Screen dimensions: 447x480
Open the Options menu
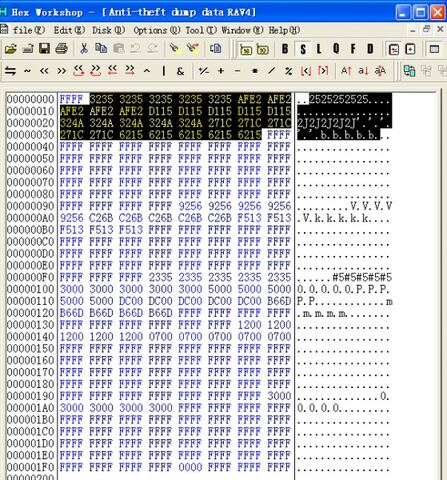[157, 30]
